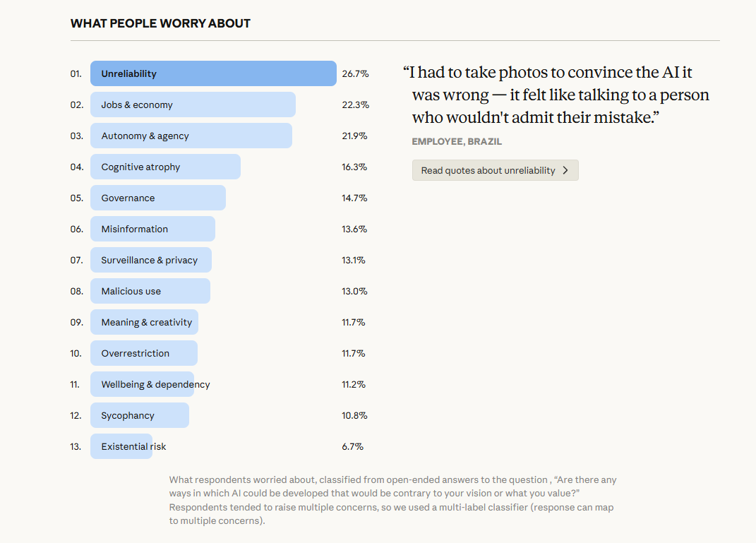Select Meaning & creativity bar
The image size is (756, 543).
point(144,322)
